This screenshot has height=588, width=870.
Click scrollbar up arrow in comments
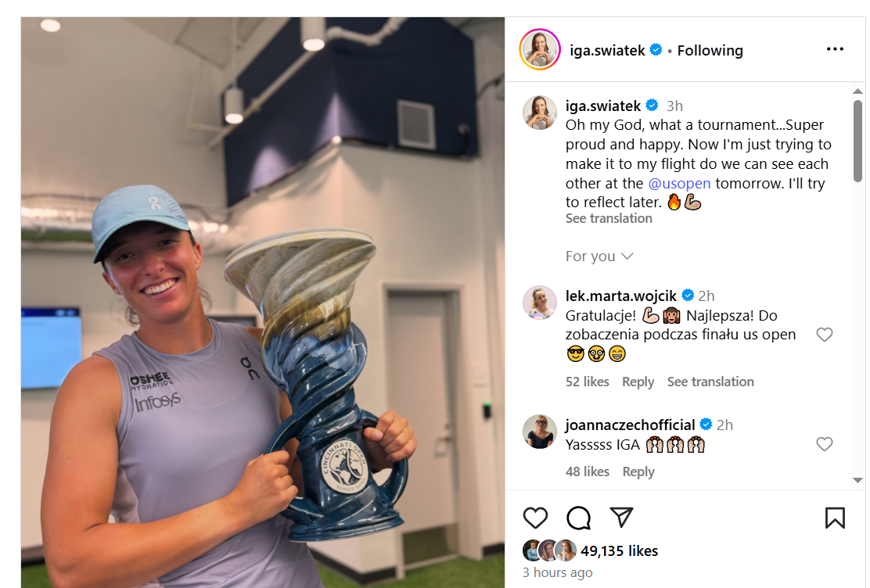(x=857, y=91)
